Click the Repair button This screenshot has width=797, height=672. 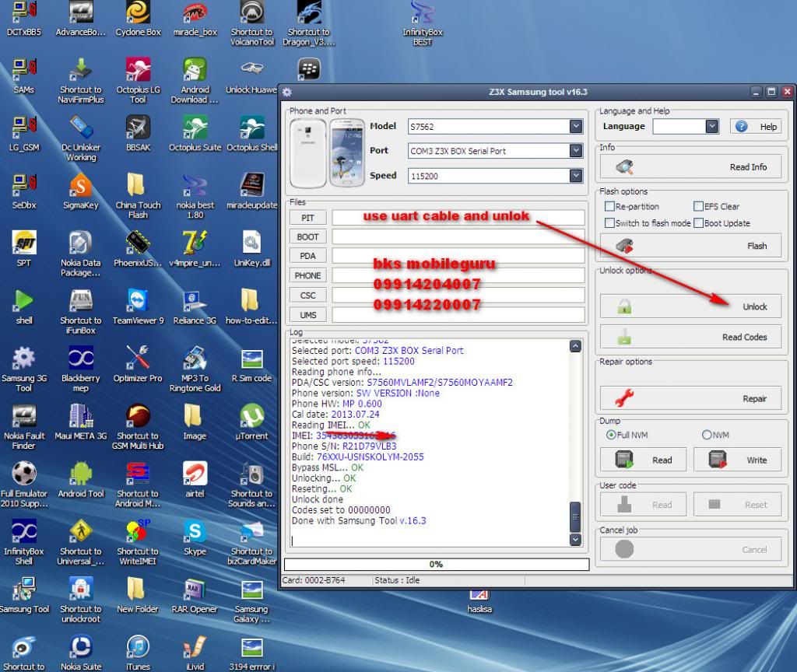(690, 398)
